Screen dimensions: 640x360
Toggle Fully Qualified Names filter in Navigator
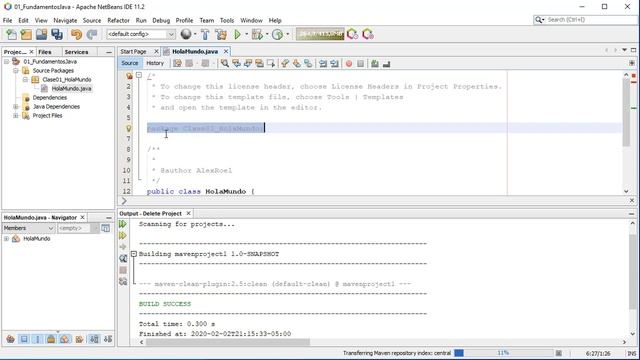[79, 339]
